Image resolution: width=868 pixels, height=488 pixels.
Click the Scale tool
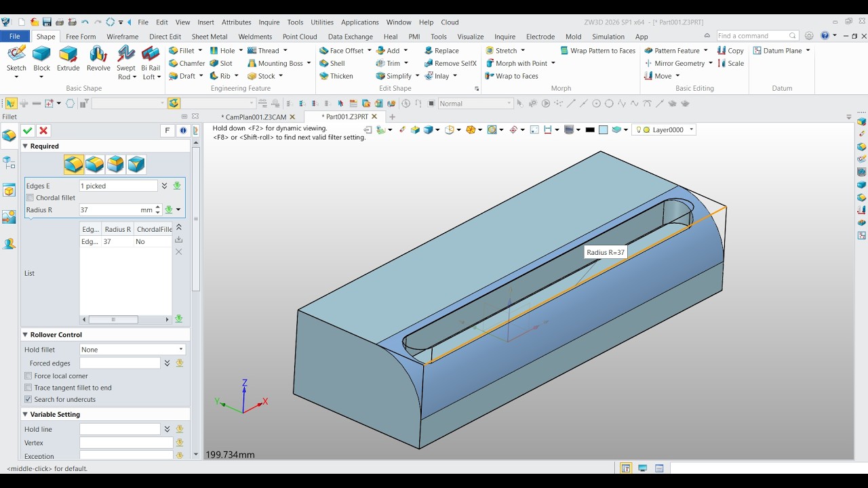coord(730,63)
